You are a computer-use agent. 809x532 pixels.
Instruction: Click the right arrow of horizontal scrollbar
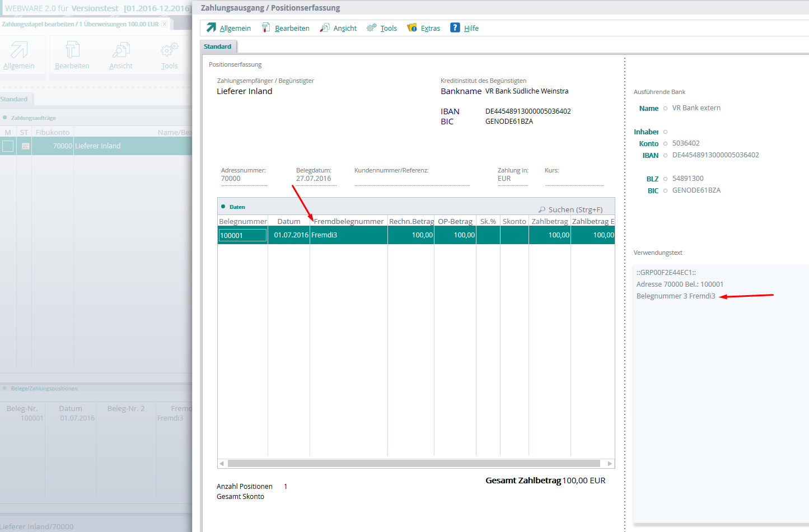pyautogui.click(x=609, y=464)
